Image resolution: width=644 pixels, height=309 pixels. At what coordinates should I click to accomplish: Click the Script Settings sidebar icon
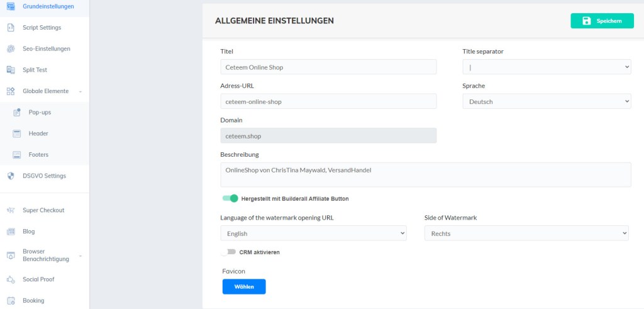pos(11,28)
